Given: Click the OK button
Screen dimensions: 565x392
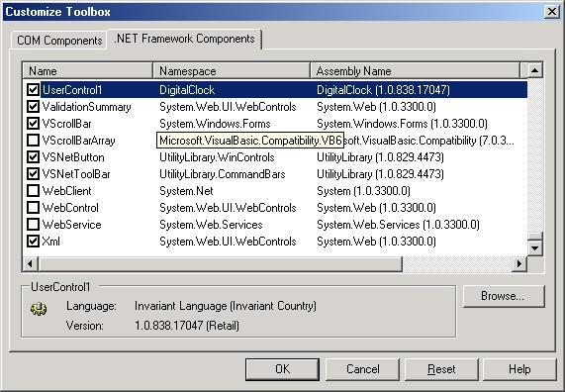Looking at the screenshot, I should tap(283, 369).
